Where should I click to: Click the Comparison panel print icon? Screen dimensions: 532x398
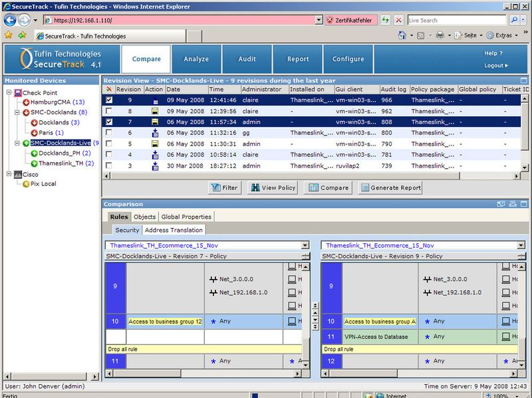coord(513,204)
